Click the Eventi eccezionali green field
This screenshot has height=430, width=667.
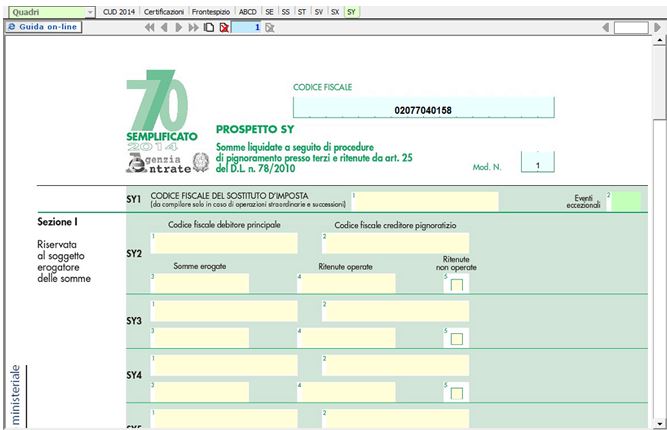(624, 201)
